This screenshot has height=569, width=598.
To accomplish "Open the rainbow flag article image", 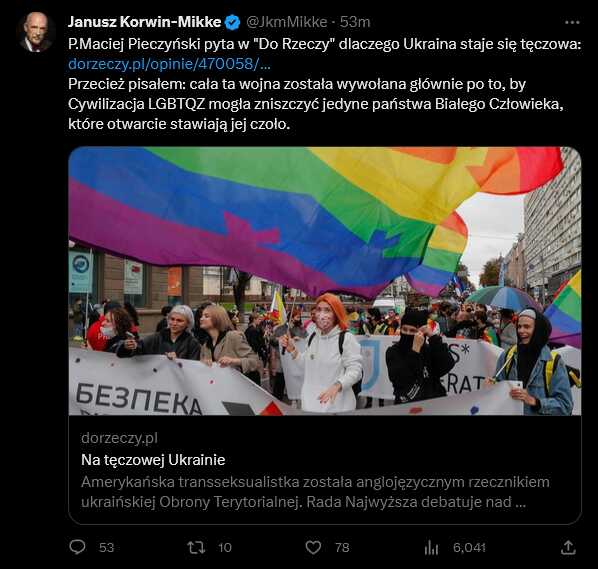I will click(x=325, y=281).
